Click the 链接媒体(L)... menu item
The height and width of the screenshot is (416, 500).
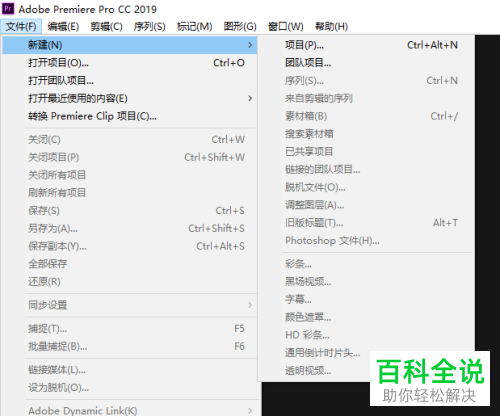[x=130, y=370]
